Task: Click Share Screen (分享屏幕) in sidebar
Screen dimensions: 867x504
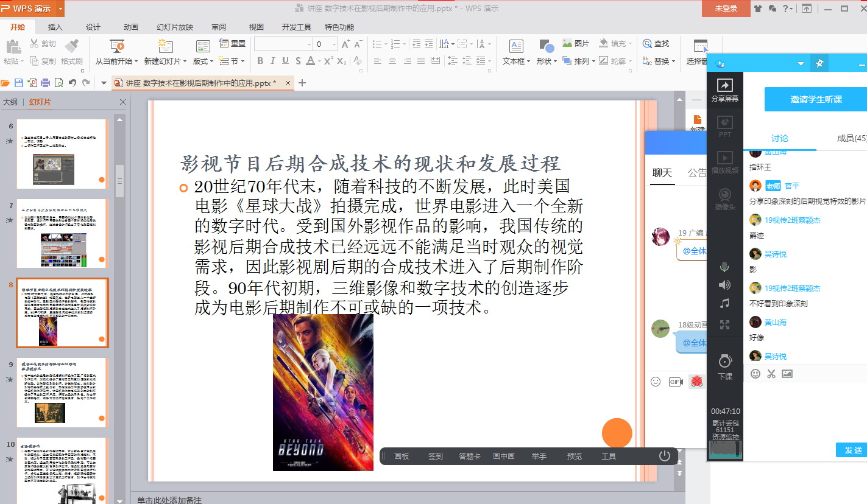Action: [x=725, y=89]
